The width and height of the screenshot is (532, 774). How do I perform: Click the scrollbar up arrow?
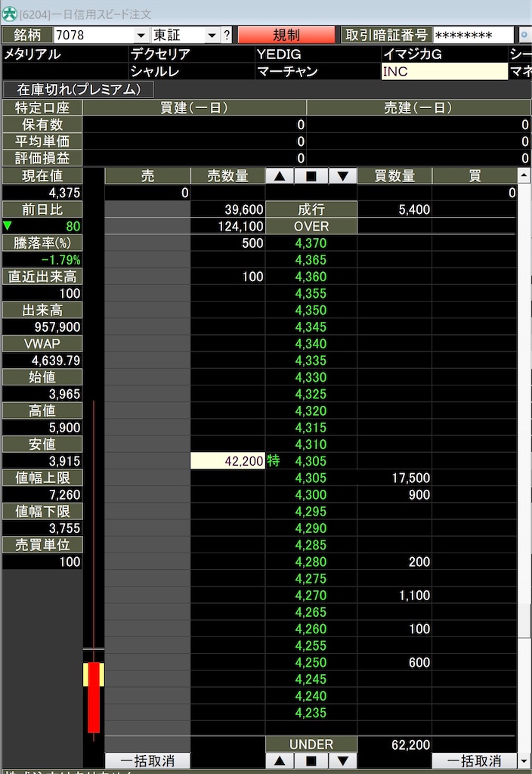pyautogui.click(x=524, y=175)
